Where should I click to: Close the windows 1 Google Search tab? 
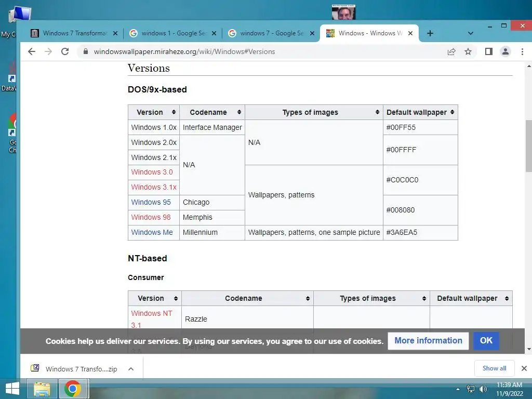click(x=214, y=33)
